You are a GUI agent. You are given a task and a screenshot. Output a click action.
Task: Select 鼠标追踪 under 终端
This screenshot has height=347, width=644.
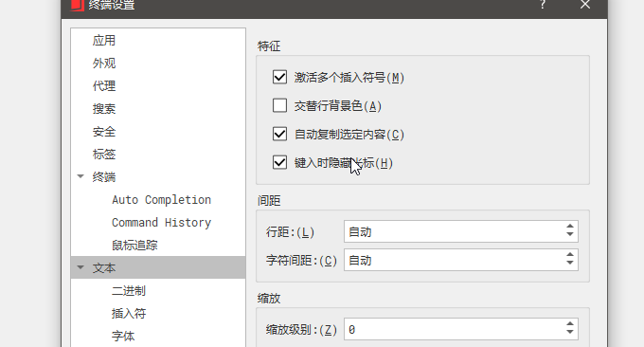134,245
